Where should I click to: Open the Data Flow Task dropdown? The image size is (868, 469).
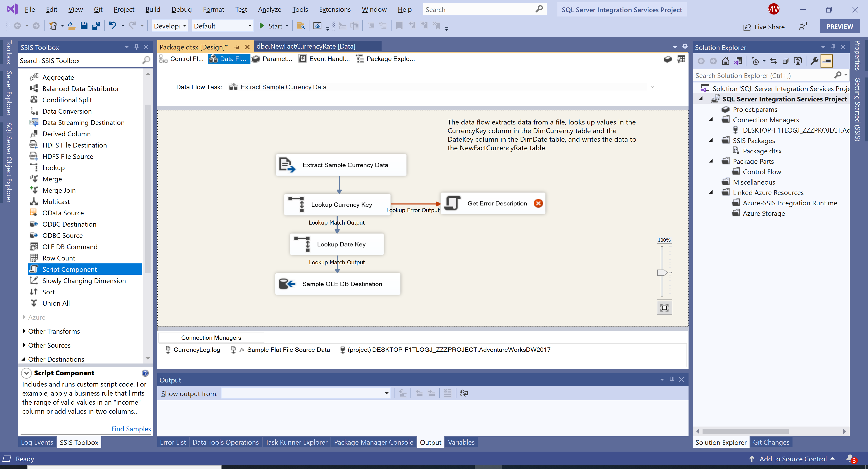pyautogui.click(x=652, y=87)
